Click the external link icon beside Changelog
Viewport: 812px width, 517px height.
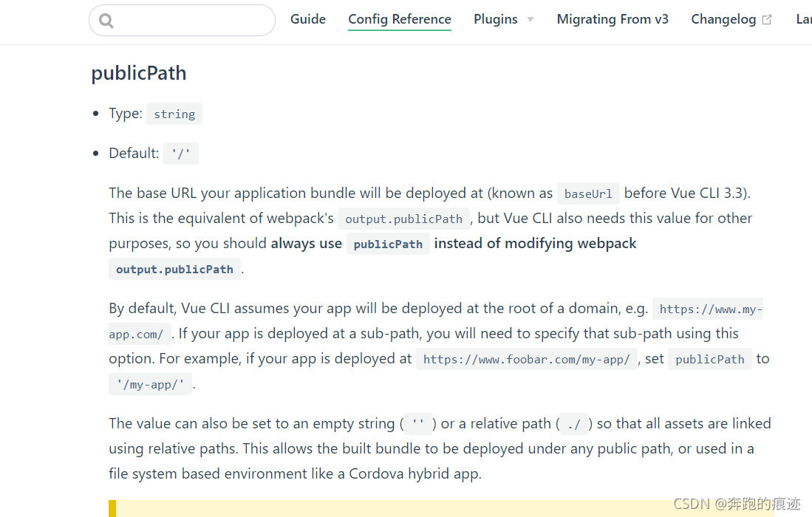(x=767, y=20)
